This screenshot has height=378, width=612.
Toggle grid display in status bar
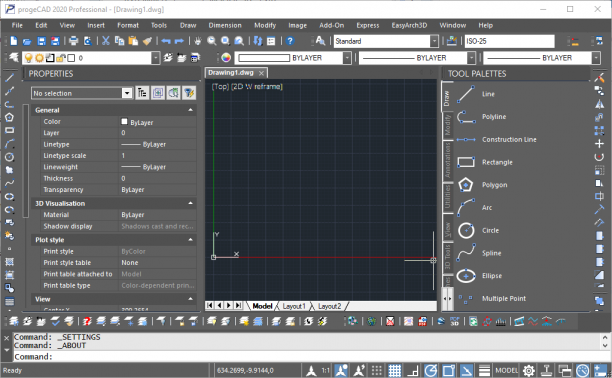point(394,370)
